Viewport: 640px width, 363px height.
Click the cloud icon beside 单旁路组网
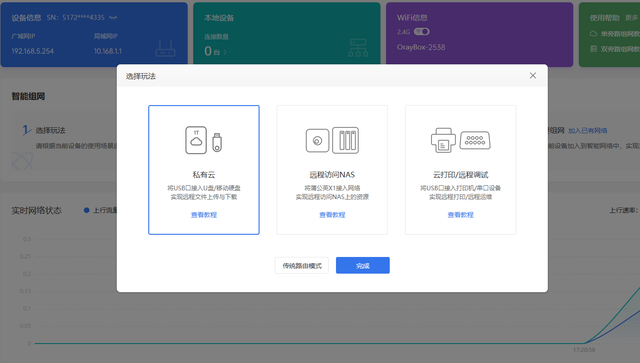[593, 33]
